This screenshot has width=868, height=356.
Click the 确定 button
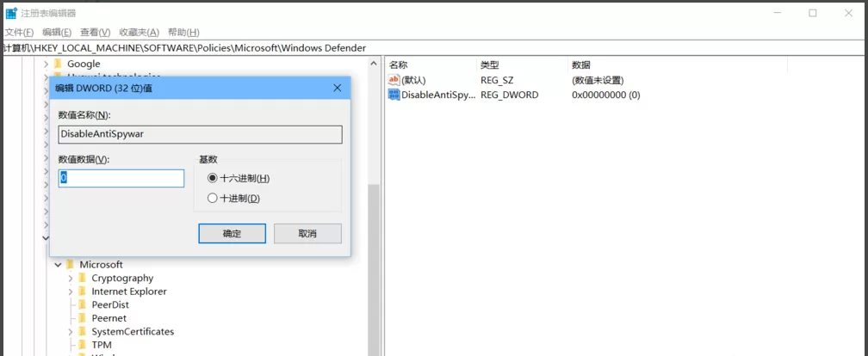tap(232, 233)
